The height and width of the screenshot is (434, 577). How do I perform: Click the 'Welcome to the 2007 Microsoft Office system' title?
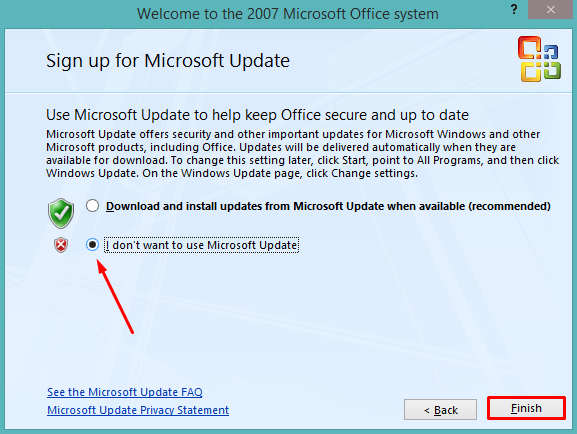pyautogui.click(x=288, y=14)
